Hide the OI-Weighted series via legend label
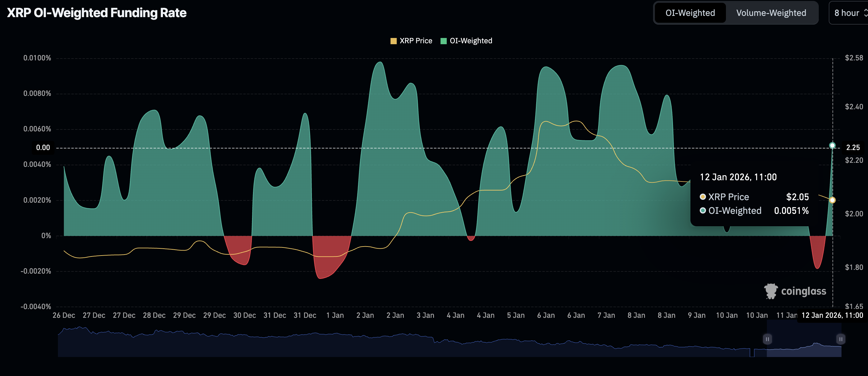The width and height of the screenshot is (868, 376). (x=471, y=41)
